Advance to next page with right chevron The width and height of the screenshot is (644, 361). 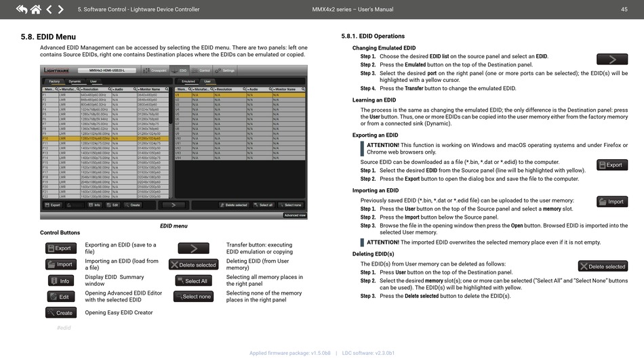pyautogui.click(x=61, y=9)
